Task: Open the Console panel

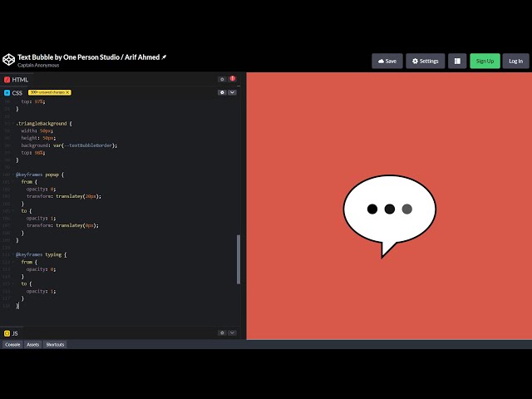Action: click(x=12, y=344)
